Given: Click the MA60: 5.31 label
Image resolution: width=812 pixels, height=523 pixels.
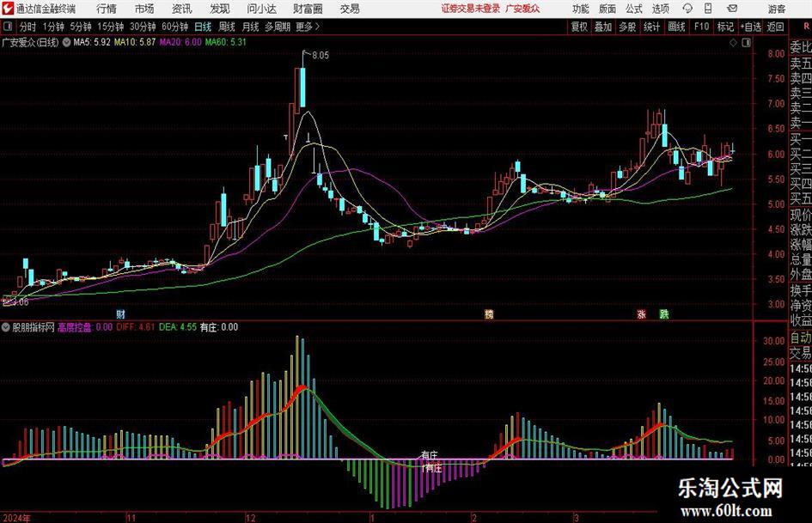Looking at the screenshot, I should point(226,42).
